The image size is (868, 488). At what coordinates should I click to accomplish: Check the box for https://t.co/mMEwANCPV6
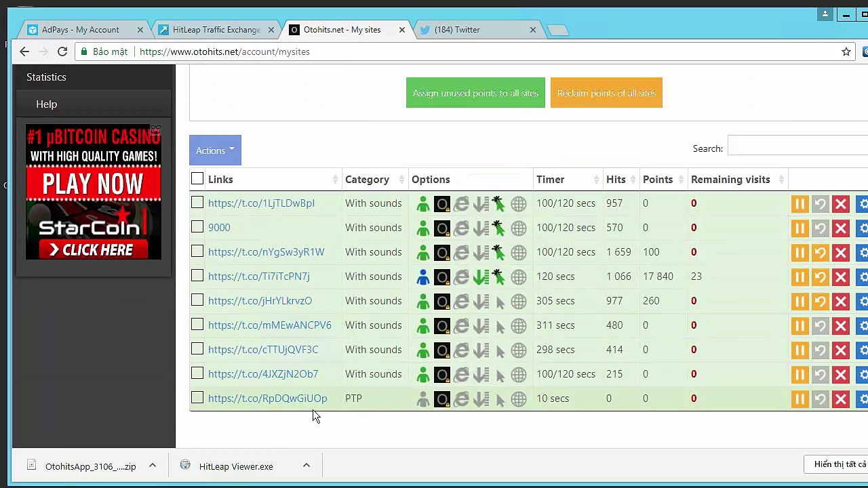(x=197, y=325)
